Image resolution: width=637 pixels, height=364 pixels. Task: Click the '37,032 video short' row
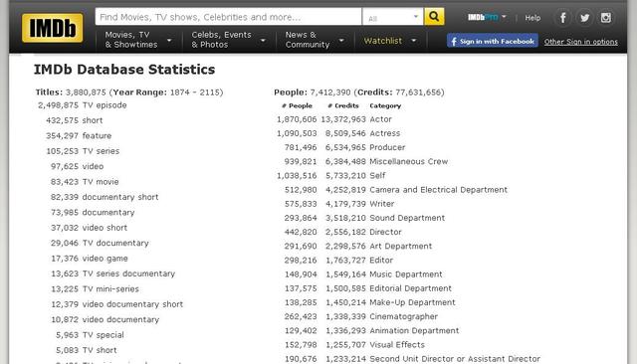(89, 228)
